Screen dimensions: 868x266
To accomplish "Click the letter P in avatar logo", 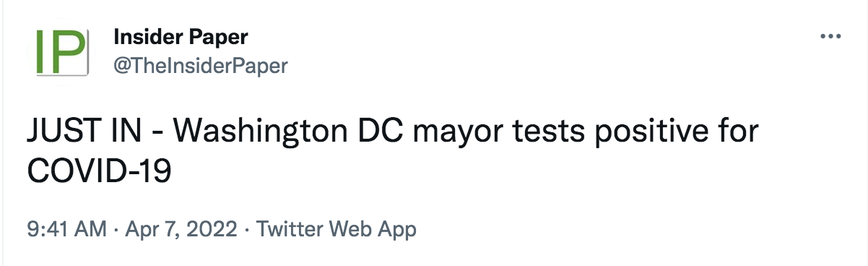I will point(68,53).
